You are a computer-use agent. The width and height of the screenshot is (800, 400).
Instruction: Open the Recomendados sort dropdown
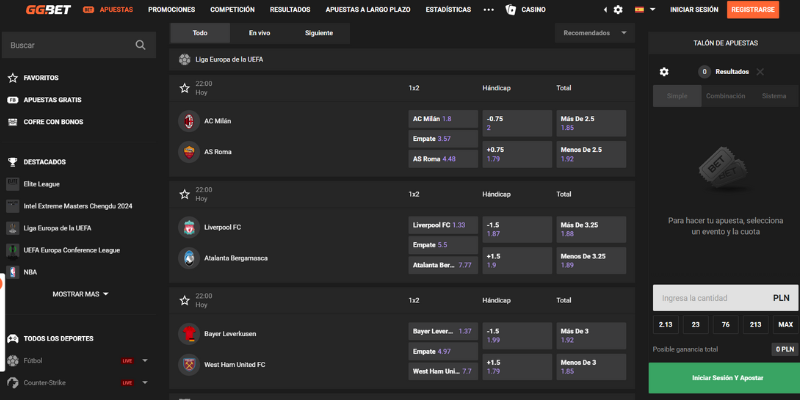594,33
